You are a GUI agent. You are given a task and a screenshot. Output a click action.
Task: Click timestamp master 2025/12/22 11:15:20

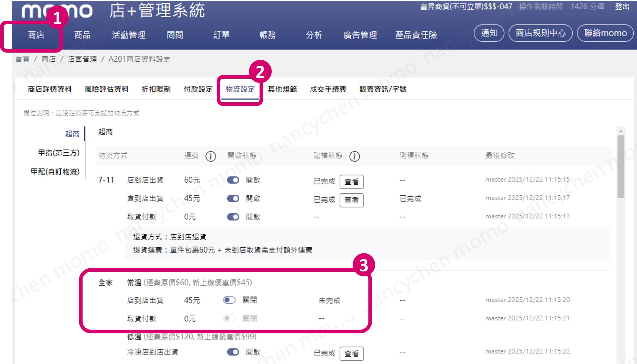point(528,300)
